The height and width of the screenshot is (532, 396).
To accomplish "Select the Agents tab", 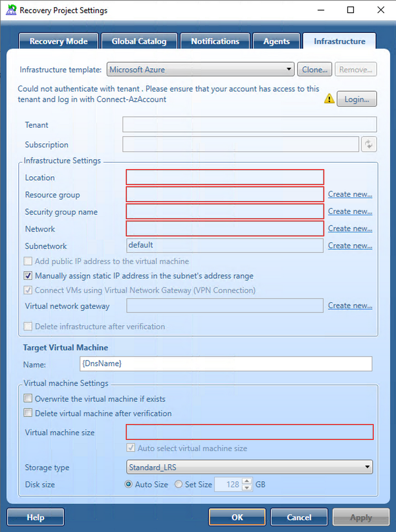I will click(276, 41).
